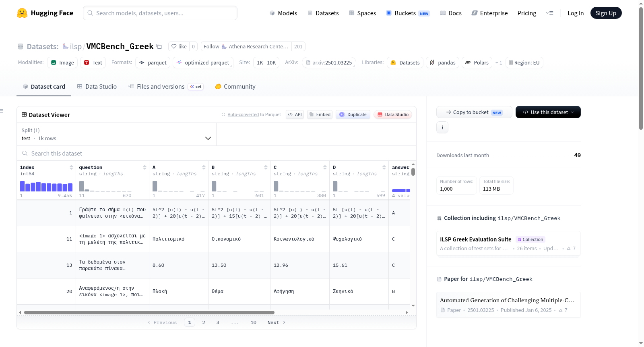Sort by column C
644x347 pixels.
tap(325, 167)
